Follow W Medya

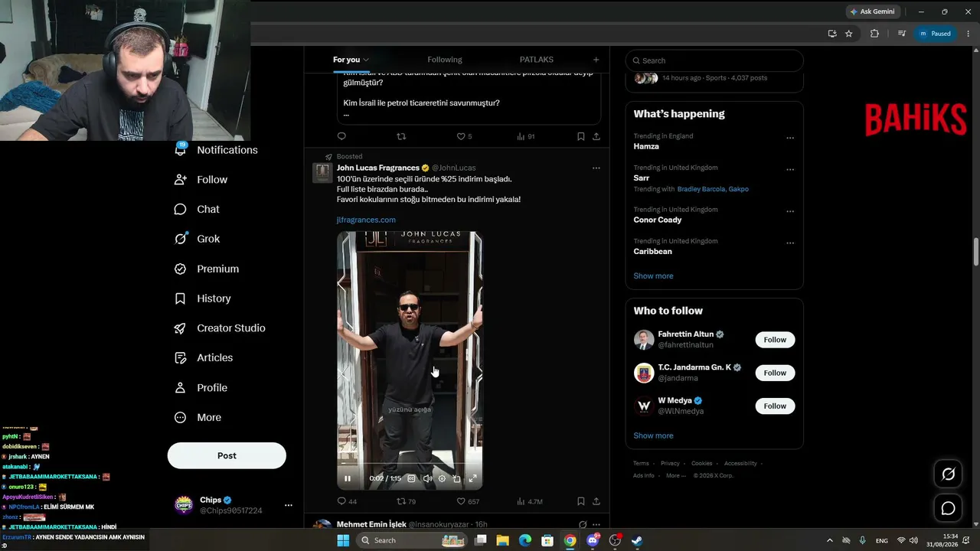click(775, 406)
